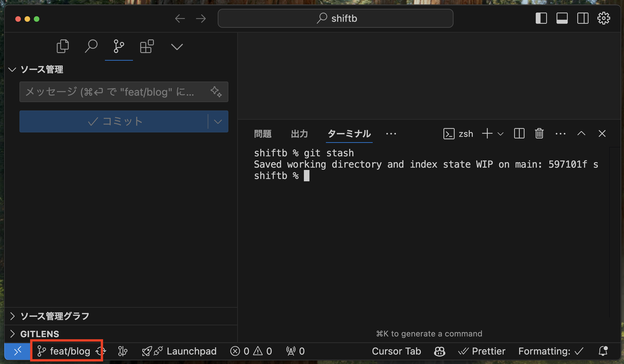Open the settings gear in title bar
The width and height of the screenshot is (624, 364).
(x=603, y=18)
